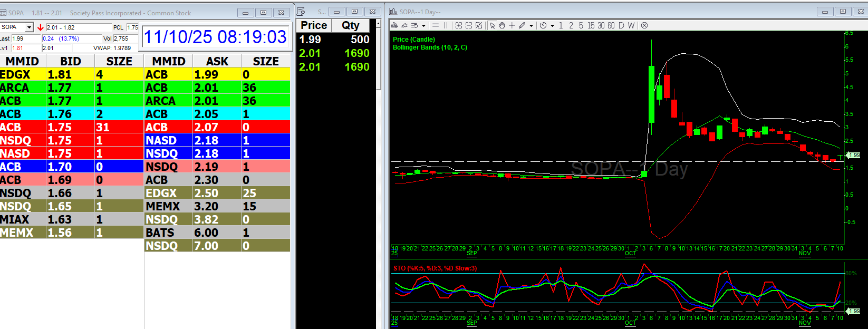Click the MMID bid column header
The image size is (868, 329).
click(x=22, y=61)
